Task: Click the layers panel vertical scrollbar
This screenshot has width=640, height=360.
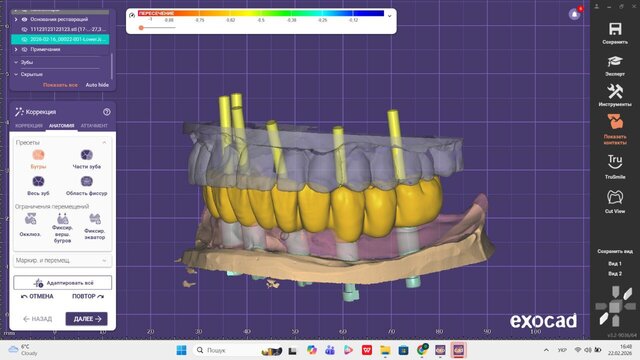Action: point(111,67)
